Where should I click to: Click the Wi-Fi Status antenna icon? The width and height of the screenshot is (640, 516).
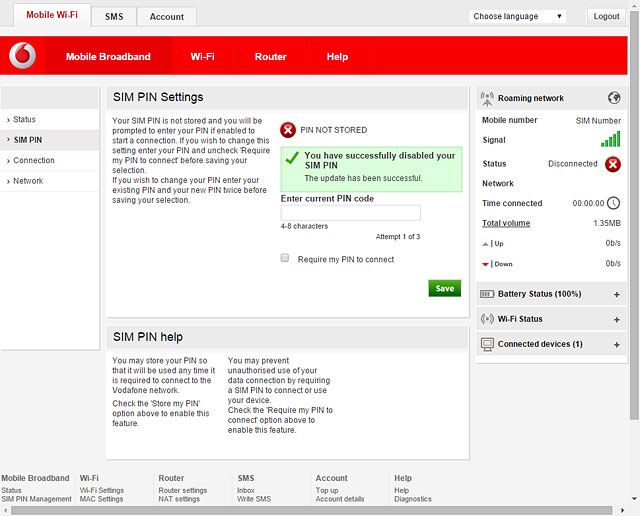(488, 319)
